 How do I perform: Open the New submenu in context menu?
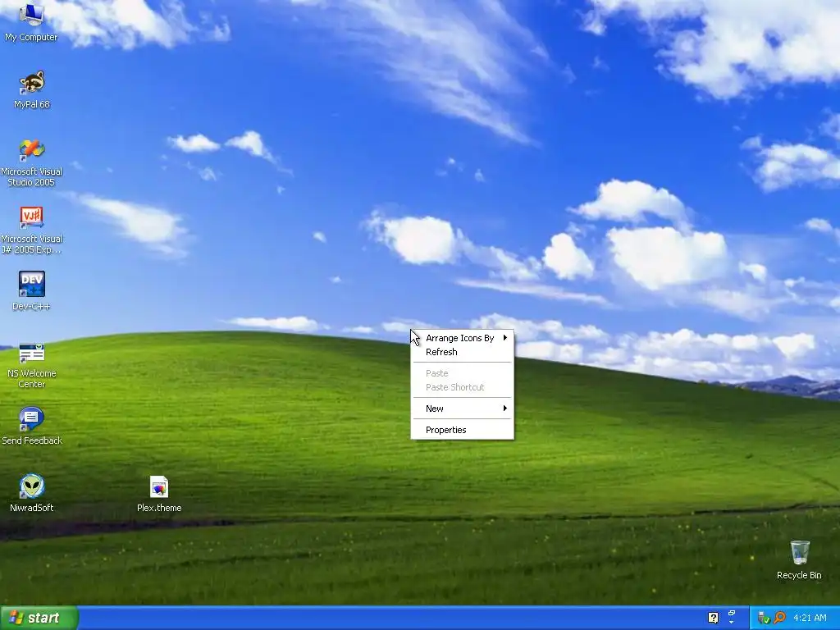tap(463, 409)
